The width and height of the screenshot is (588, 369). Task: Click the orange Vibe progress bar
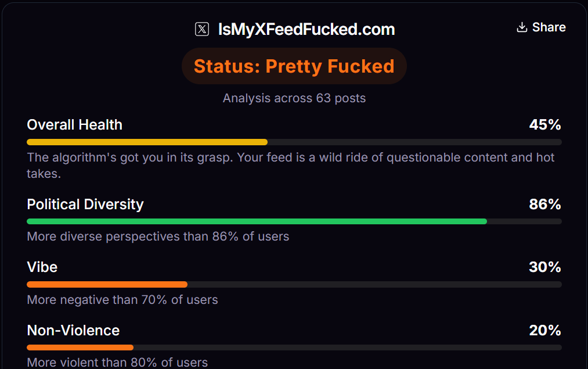click(107, 284)
